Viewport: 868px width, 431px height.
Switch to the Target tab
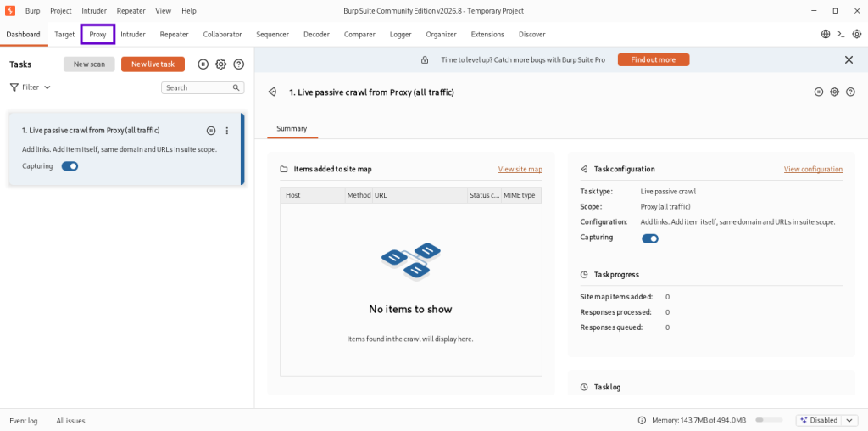pyautogui.click(x=64, y=34)
